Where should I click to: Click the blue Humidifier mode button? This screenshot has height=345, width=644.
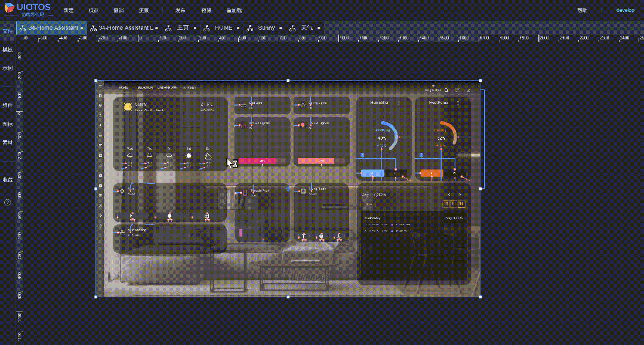[372, 173]
